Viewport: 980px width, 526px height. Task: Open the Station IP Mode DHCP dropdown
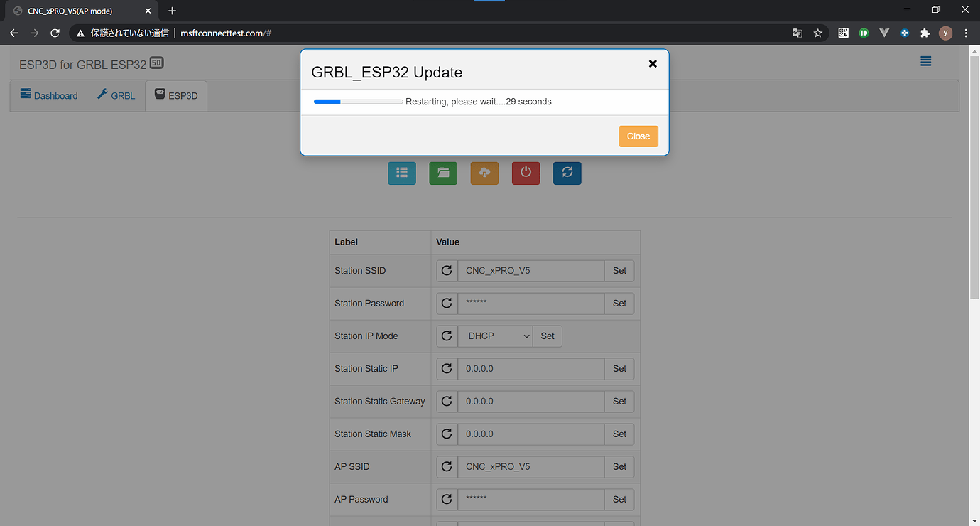[x=495, y=336]
